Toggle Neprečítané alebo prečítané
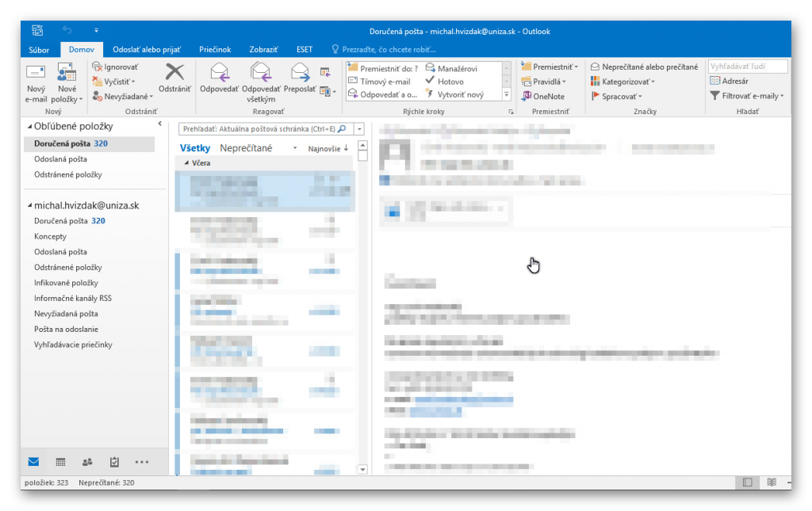Viewport: 812px width, 511px height. [644, 67]
